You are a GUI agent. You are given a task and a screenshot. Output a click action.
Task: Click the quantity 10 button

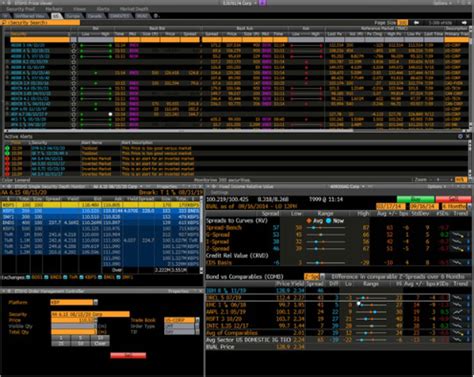click(100, 338)
